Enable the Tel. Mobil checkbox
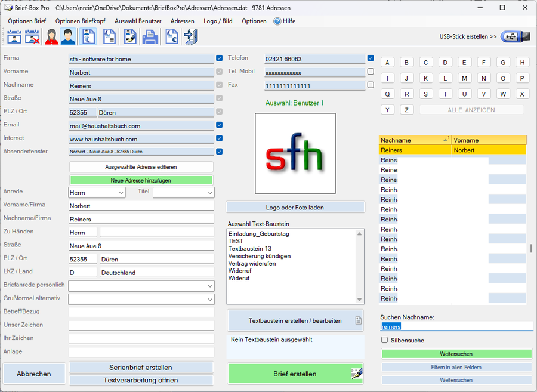 [371, 72]
